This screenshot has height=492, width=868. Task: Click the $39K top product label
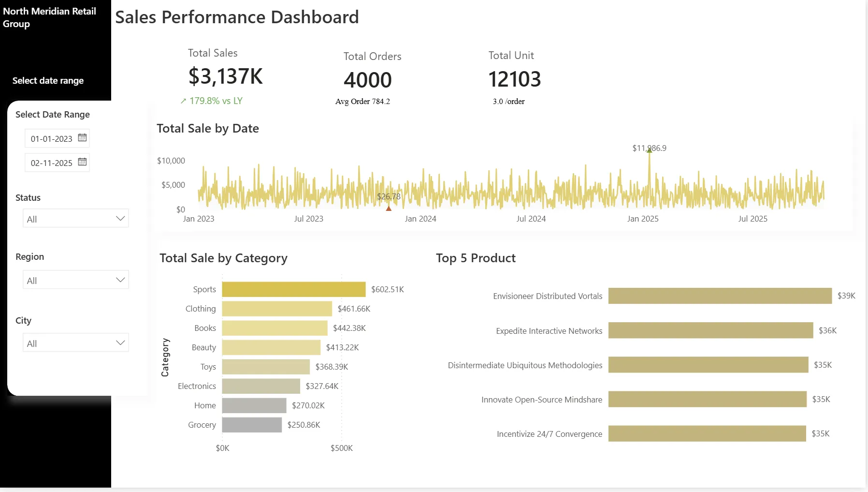click(x=846, y=296)
